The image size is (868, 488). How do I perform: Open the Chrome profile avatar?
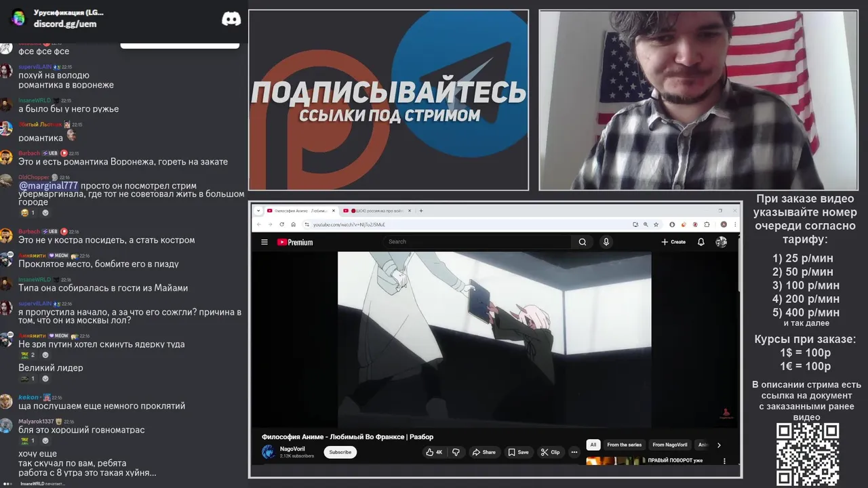point(724,224)
